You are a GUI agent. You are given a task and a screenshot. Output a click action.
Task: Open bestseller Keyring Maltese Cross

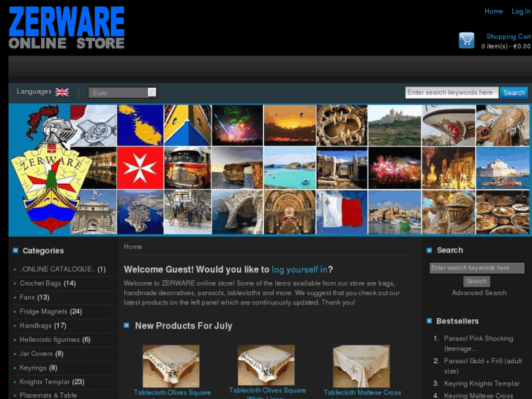coord(479,395)
